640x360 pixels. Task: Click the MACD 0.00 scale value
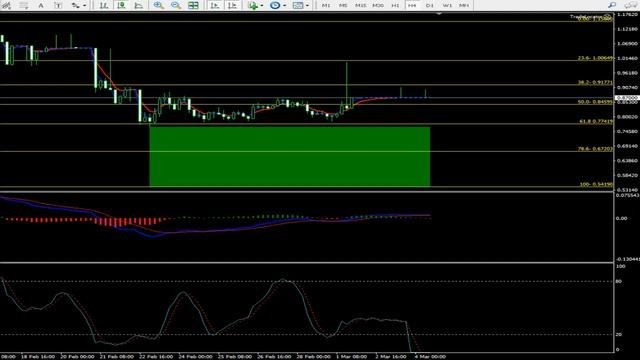pos(622,218)
